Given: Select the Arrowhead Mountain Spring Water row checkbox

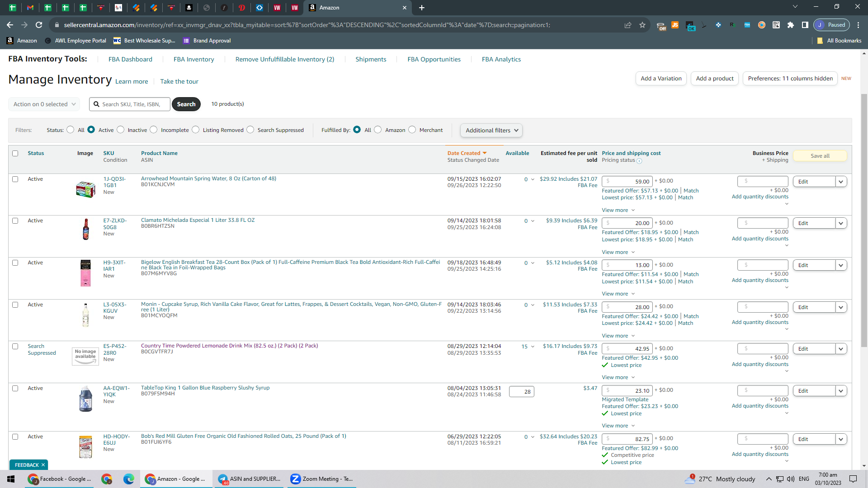Looking at the screenshot, I should pyautogui.click(x=15, y=179).
